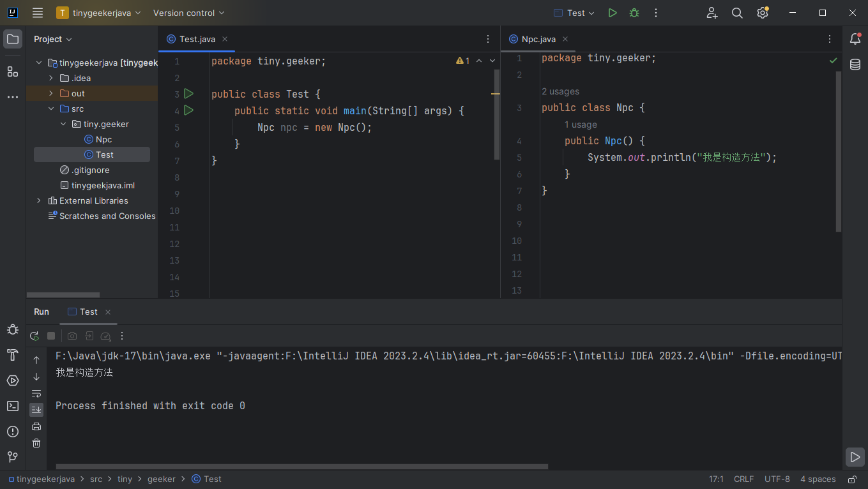The width and height of the screenshot is (868, 489).
Task: Open the Database tool window
Action: 855,64
